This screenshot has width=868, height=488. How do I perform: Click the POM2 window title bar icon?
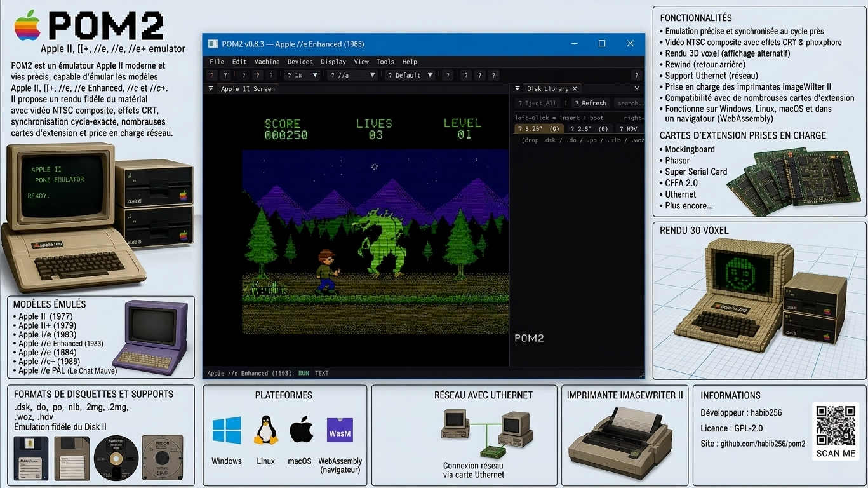[x=213, y=44]
